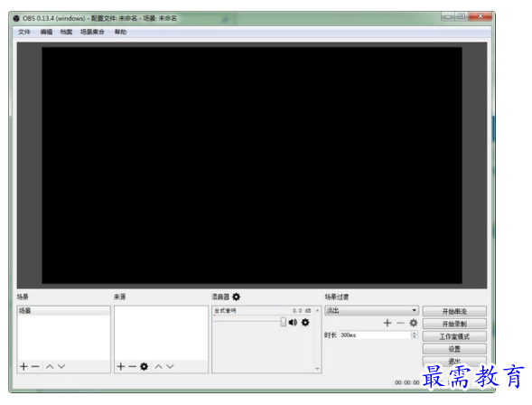
Task: Adjust the desktop audio volume slider handle
Action: [x=284, y=322]
